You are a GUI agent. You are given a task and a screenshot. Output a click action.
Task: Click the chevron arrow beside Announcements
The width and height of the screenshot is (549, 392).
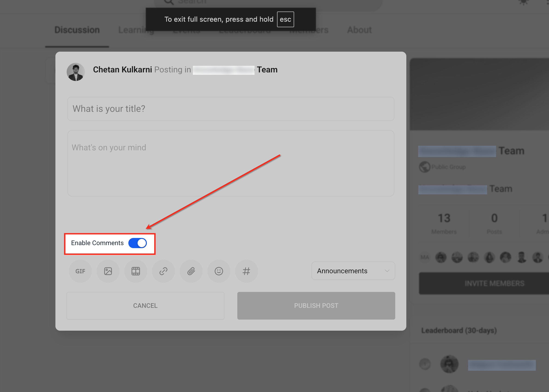coord(387,271)
